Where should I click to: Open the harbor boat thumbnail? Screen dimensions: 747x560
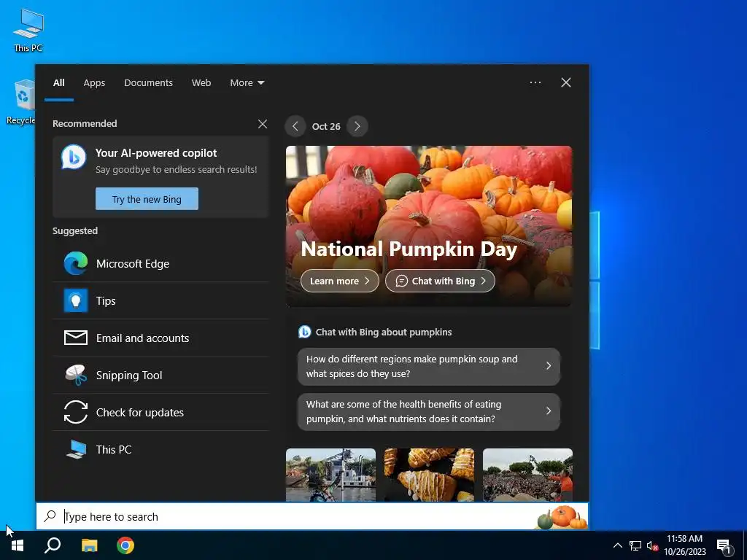point(330,475)
